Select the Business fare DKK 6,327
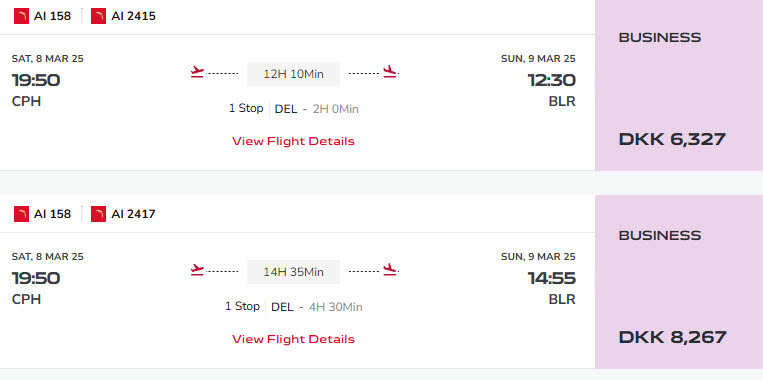Viewport: 763px width, 380px height. point(679,85)
